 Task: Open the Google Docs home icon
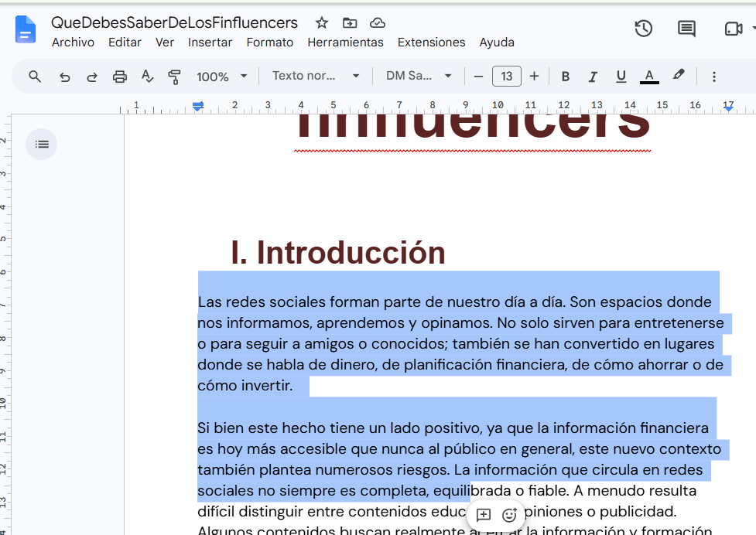tap(26, 29)
